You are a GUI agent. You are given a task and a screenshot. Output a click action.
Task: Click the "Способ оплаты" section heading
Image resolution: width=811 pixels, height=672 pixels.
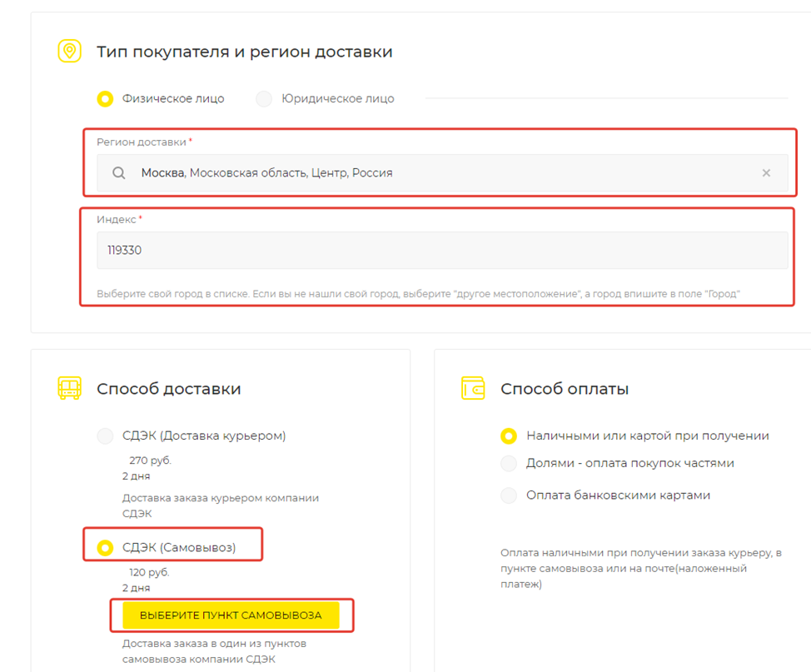tap(564, 389)
